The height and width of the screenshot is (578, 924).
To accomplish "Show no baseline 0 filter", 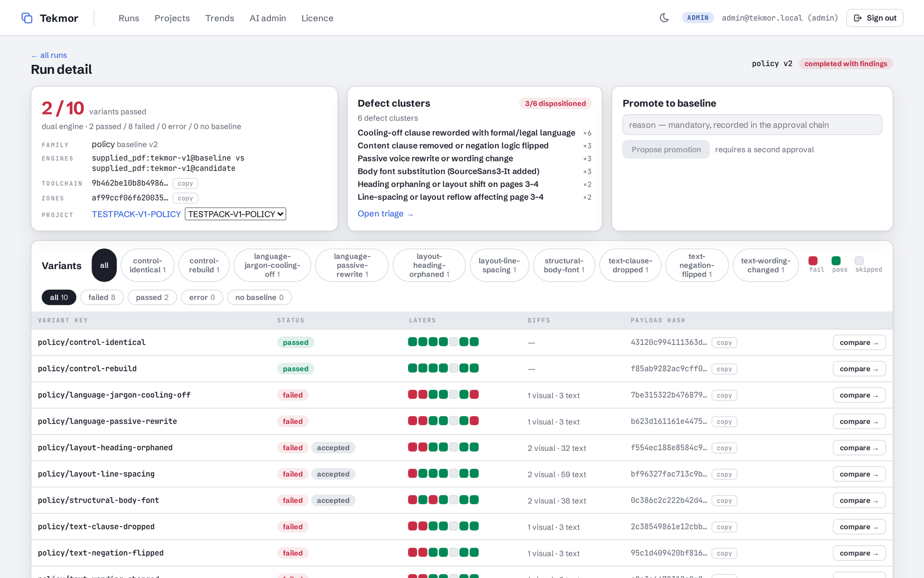I will tap(260, 297).
